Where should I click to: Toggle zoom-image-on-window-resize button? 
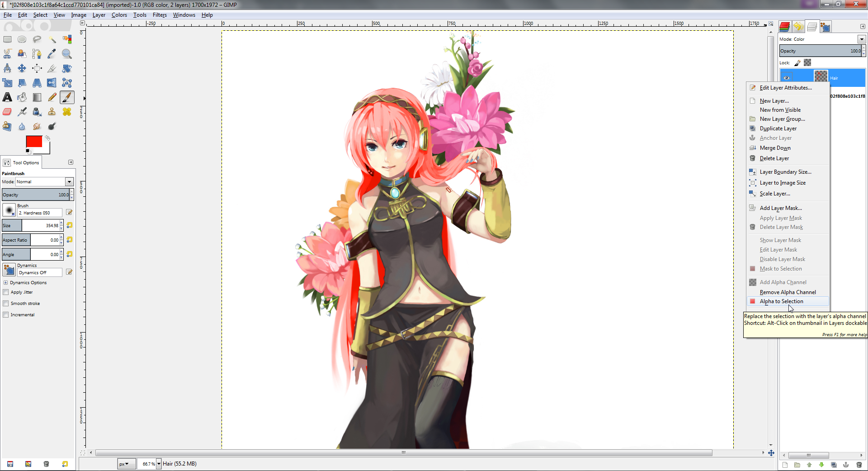click(x=771, y=24)
